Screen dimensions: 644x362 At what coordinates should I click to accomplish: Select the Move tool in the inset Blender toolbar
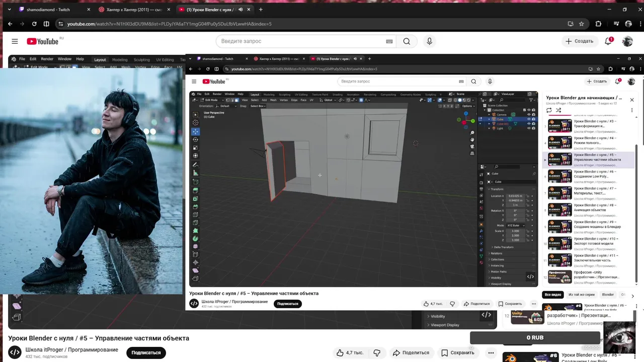196,131
